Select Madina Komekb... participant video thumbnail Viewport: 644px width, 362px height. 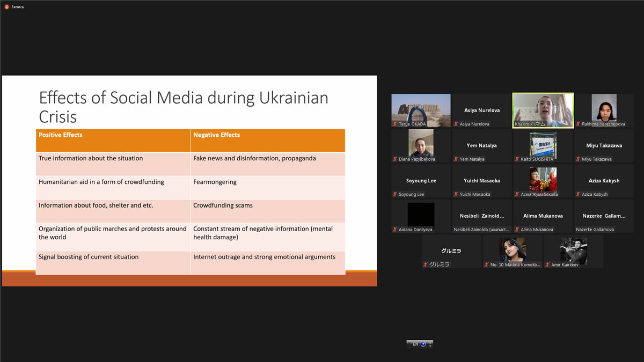pos(513,250)
